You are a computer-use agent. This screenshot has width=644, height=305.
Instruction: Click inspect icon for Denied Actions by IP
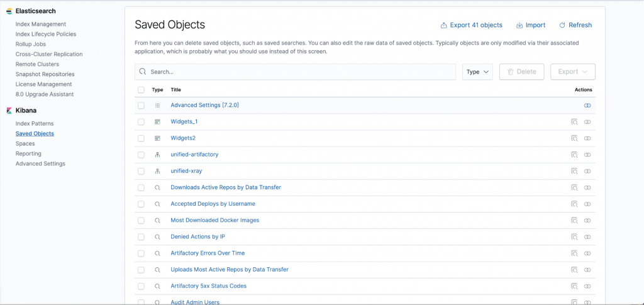click(x=574, y=237)
